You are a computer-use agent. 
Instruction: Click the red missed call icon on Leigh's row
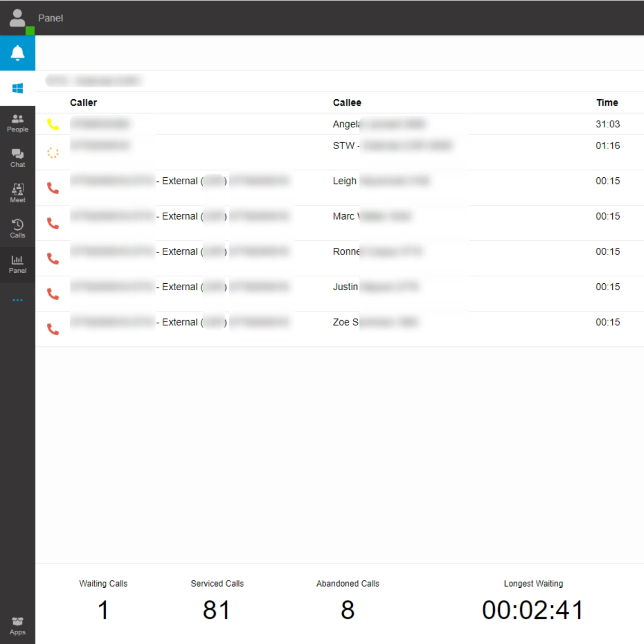tap(53, 188)
